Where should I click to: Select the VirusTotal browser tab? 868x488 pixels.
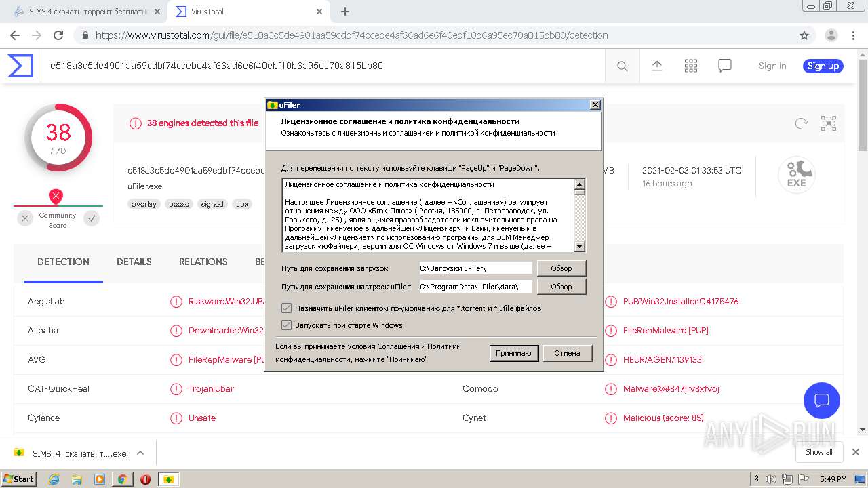[x=248, y=12]
